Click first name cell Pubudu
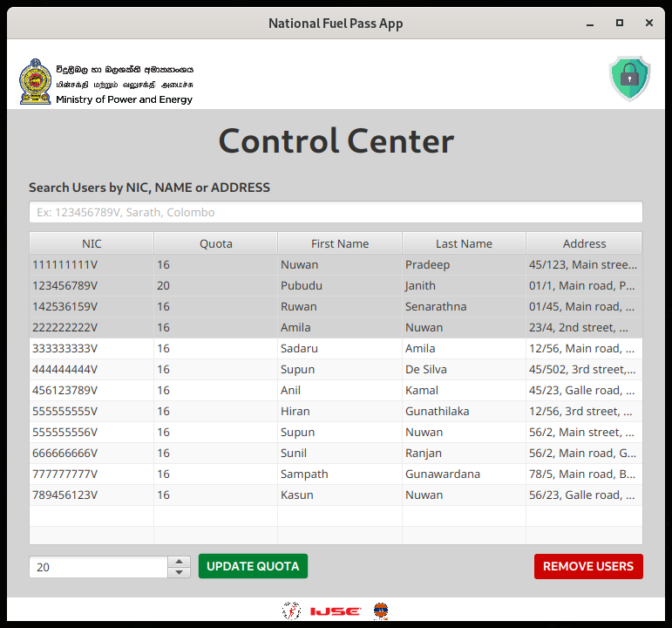672x628 pixels. 340,286
